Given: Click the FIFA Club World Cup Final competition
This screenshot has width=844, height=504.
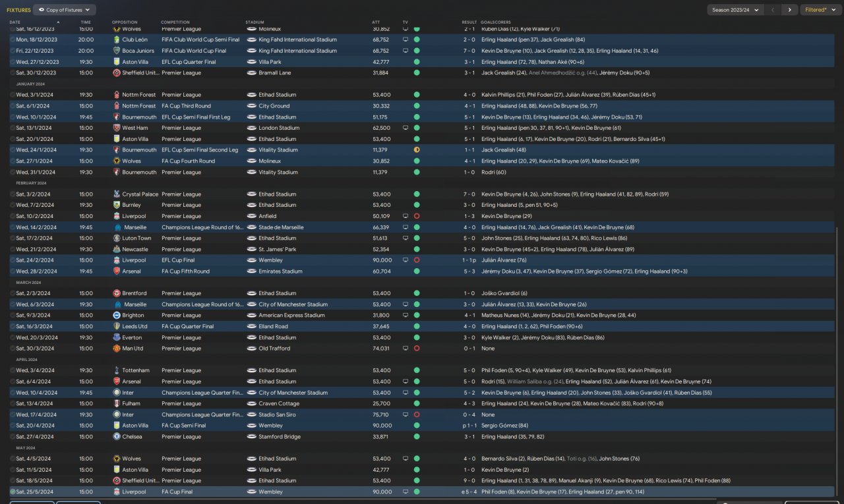Looking at the screenshot, I should [x=194, y=51].
